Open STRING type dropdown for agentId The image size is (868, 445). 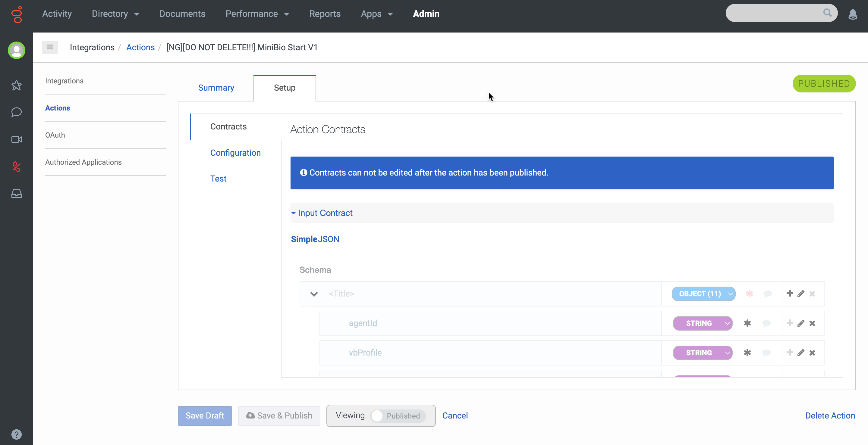pos(703,323)
